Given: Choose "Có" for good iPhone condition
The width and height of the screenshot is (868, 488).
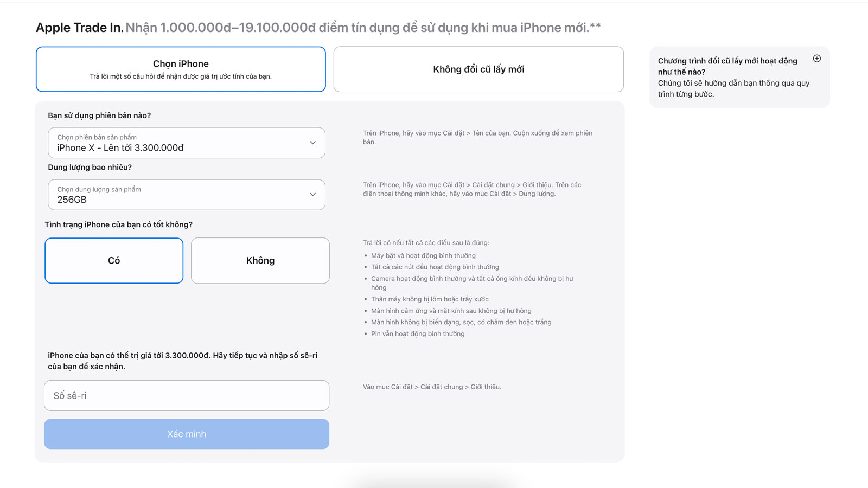Looking at the screenshot, I should click(x=114, y=260).
